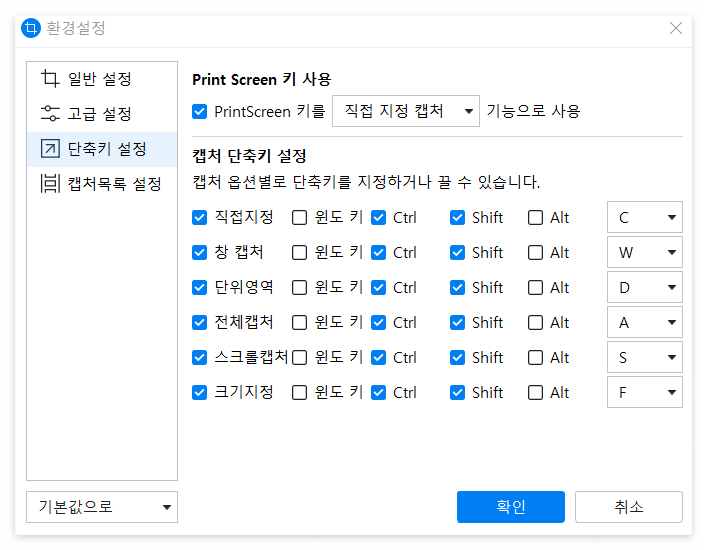Uncheck Shift in the 단위영역 row

(x=457, y=288)
